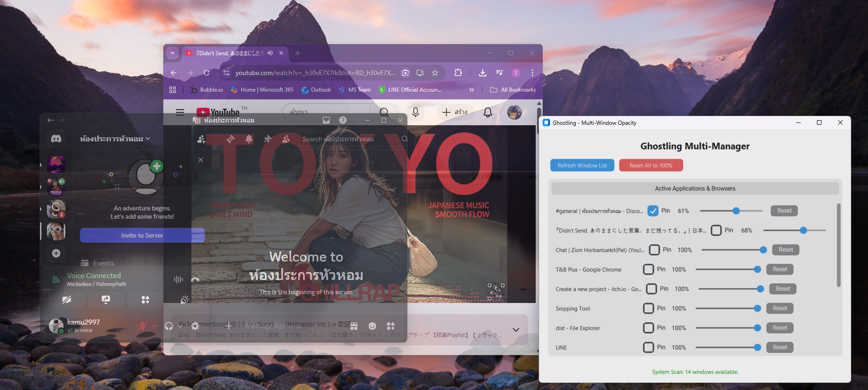Open microphone input options arrow in Discord

point(154,326)
